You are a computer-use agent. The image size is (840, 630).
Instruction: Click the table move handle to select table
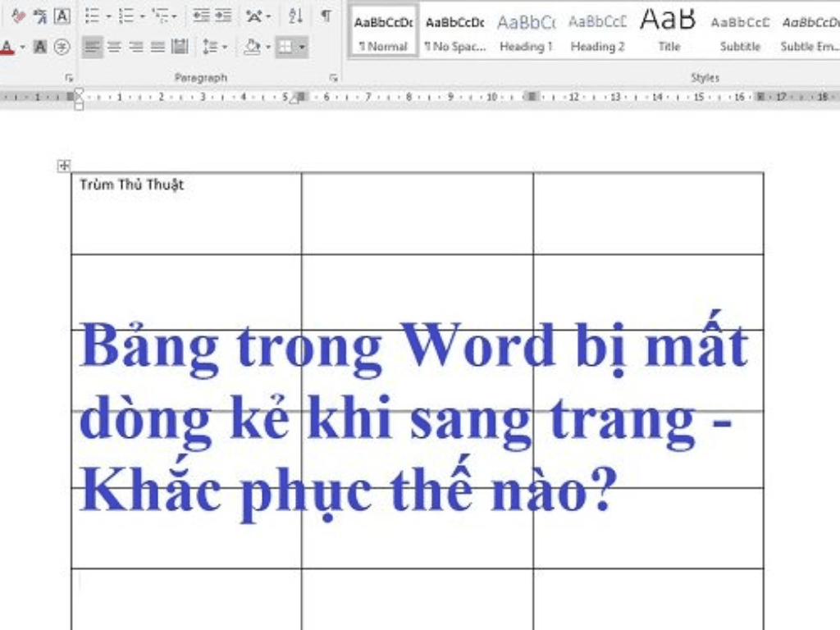pyautogui.click(x=64, y=164)
